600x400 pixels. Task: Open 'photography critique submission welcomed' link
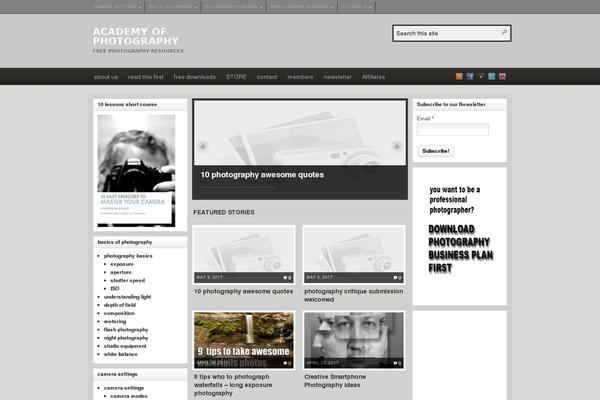(x=354, y=296)
